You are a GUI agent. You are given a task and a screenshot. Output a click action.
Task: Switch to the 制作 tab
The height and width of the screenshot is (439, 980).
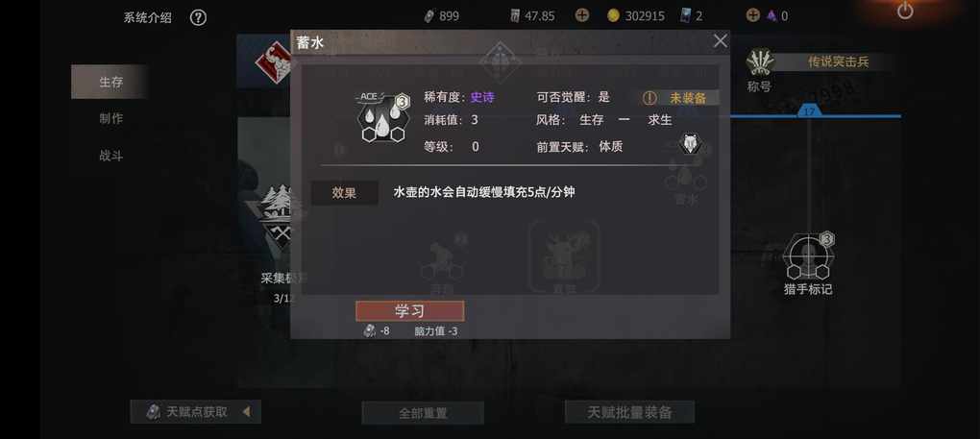[110, 118]
